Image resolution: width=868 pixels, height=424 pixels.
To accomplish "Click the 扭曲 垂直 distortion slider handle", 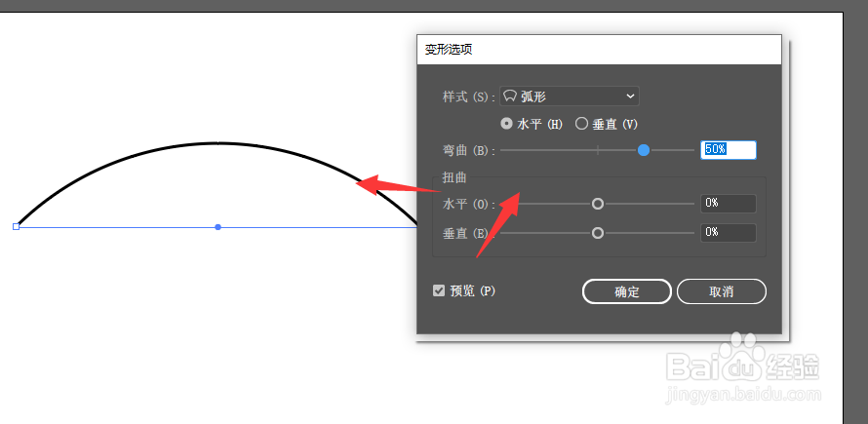I will click(597, 233).
